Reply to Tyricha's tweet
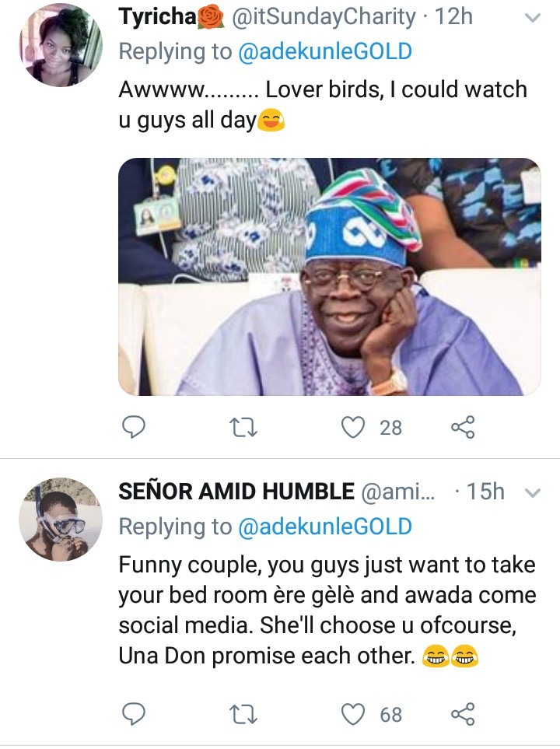Viewport: 560px width, 749px height. point(135,426)
